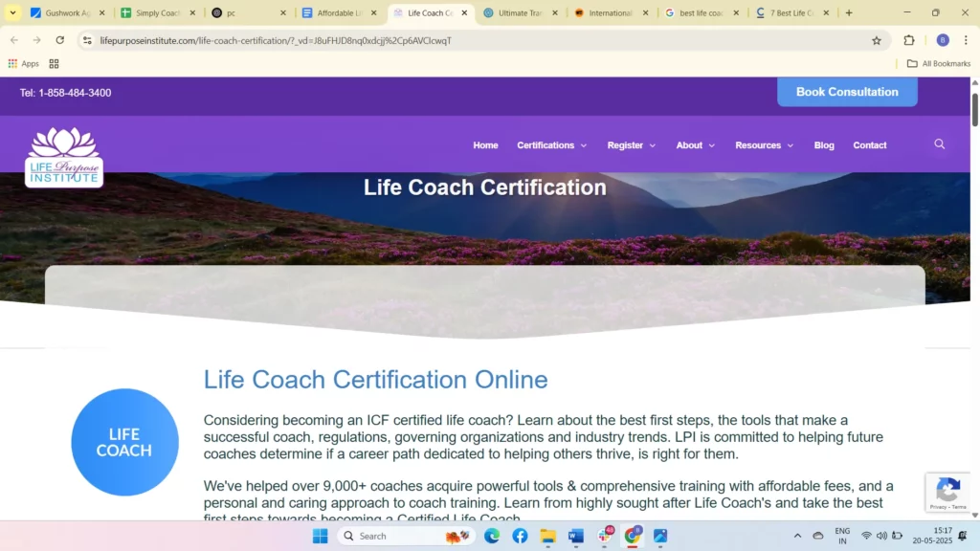Select the Blog navigation item
980x551 pixels.
(x=824, y=144)
